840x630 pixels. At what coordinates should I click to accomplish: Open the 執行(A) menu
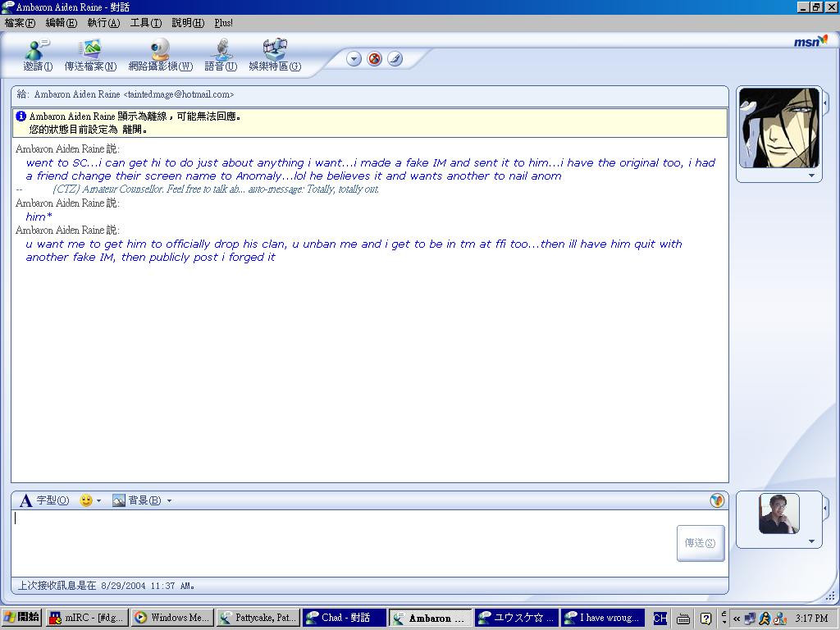103,22
